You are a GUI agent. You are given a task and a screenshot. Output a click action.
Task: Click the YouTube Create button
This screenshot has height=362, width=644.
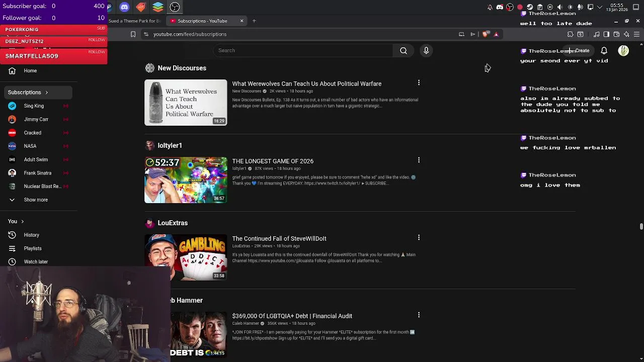tap(579, 50)
